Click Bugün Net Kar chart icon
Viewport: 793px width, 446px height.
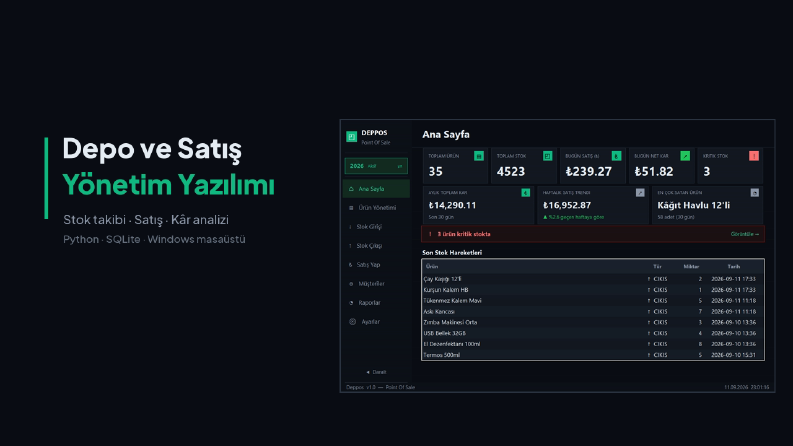[x=685, y=156]
